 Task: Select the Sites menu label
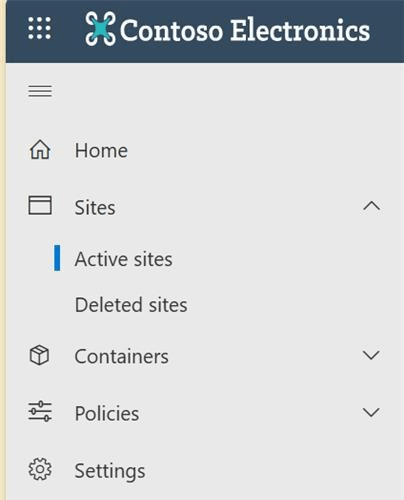click(95, 208)
